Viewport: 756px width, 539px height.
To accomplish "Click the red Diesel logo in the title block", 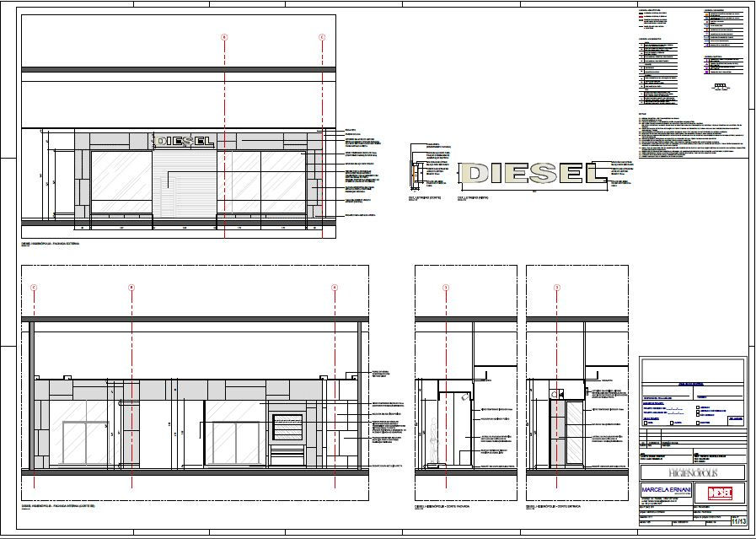I will coord(720,493).
